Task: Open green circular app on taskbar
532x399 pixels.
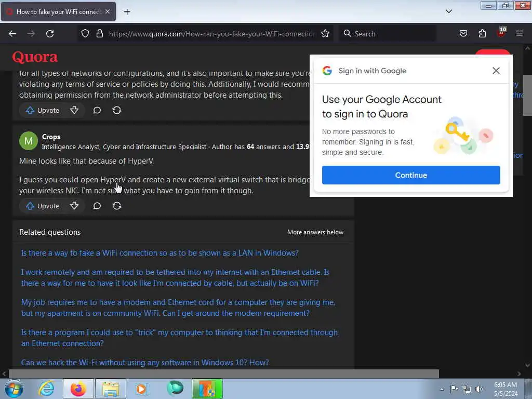Action: pyautogui.click(x=175, y=388)
